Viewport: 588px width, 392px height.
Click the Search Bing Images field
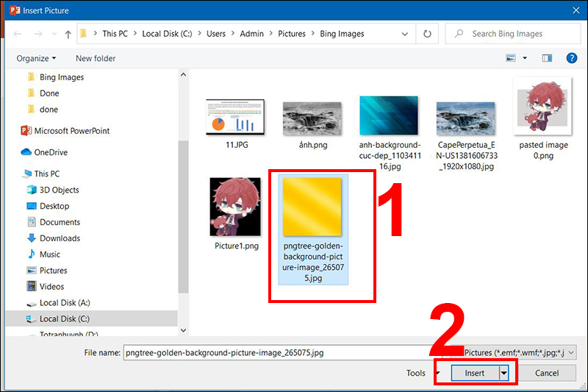click(514, 34)
